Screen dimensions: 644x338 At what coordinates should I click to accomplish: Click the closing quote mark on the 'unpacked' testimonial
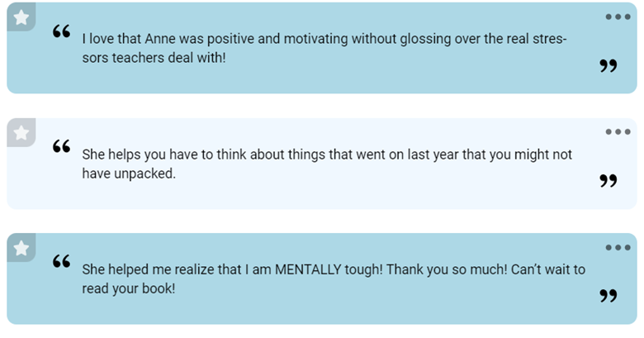[608, 181]
